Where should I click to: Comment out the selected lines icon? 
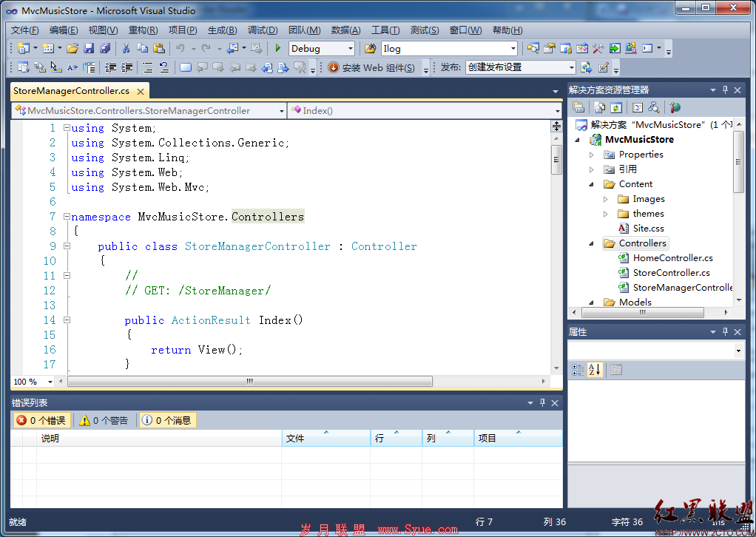click(148, 67)
